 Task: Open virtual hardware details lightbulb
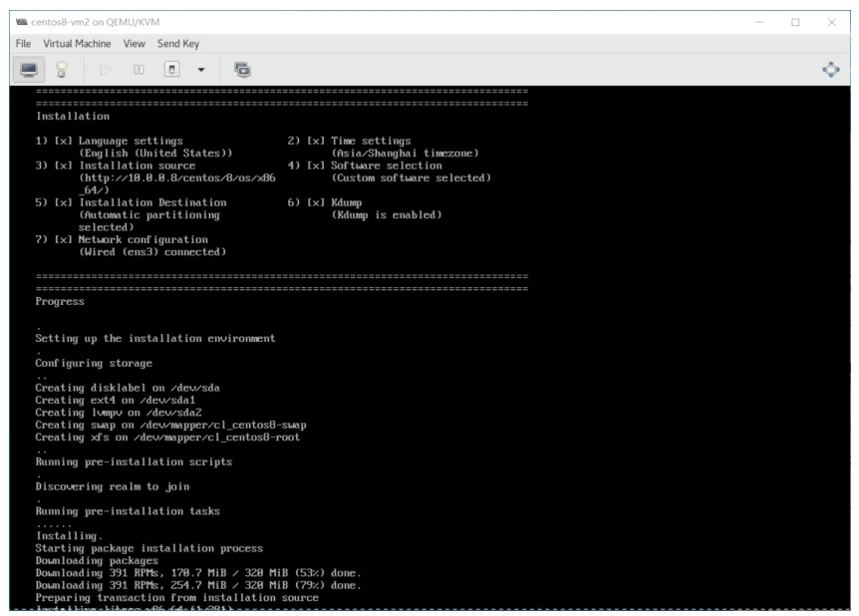tap(62, 70)
